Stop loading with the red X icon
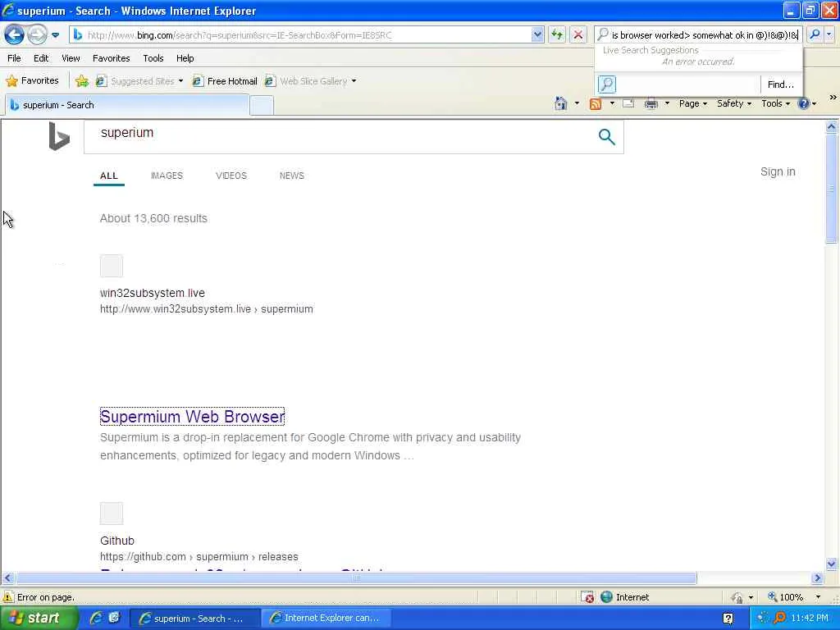Viewport: 840px width, 630px height. click(x=578, y=34)
